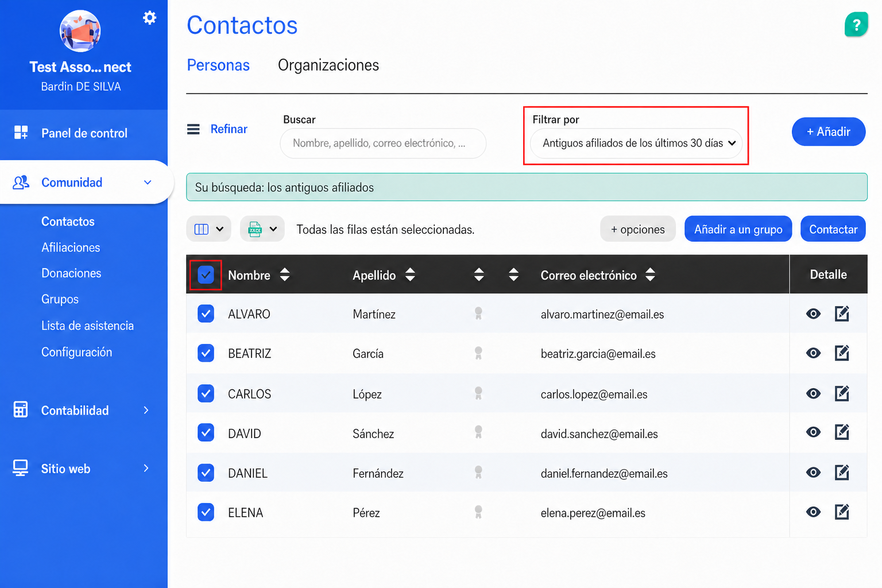Edit ELENA Pérez with the pencil icon

click(842, 512)
